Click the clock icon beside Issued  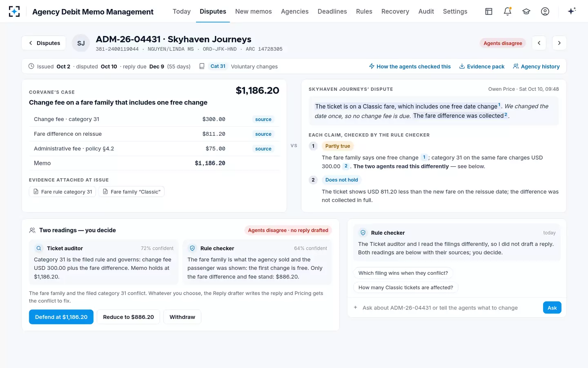tap(31, 66)
